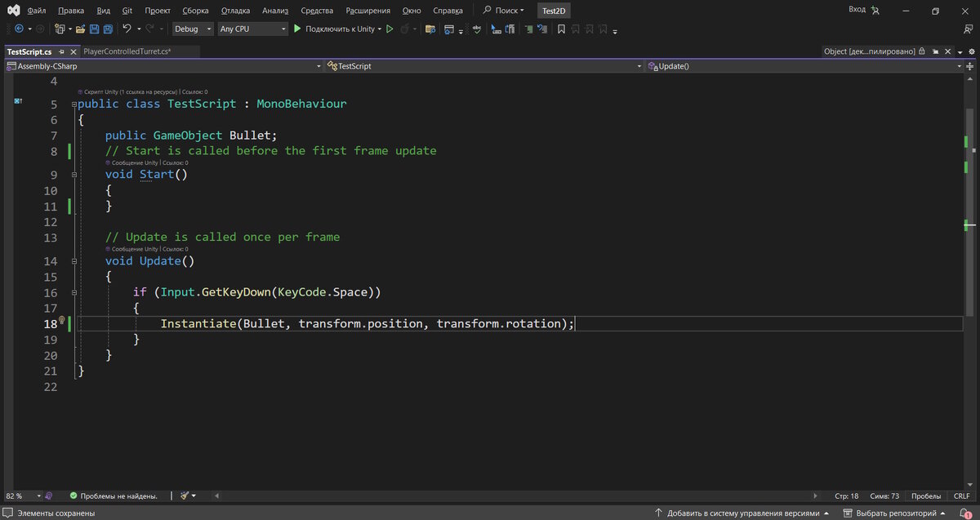Image resolution: width=980 pixels, height=520 pixels.
Task: Switch to PlayerControlledTurret.cs tab
Action: pos(127,51)
